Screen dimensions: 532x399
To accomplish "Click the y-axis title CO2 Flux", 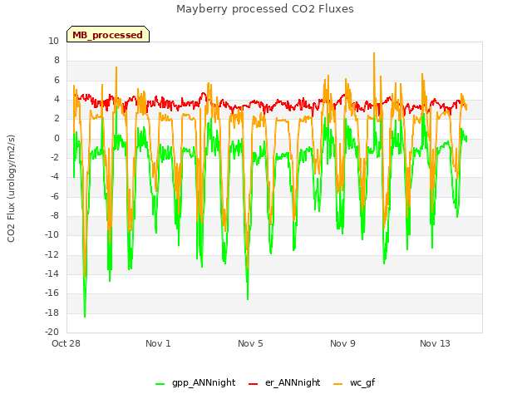I will pos(11,189).
